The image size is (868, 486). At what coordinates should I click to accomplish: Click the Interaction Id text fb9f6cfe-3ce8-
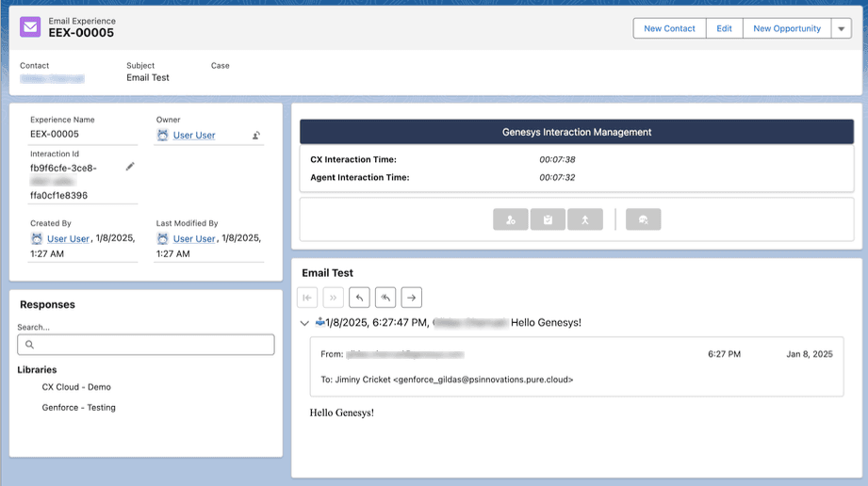63,168
